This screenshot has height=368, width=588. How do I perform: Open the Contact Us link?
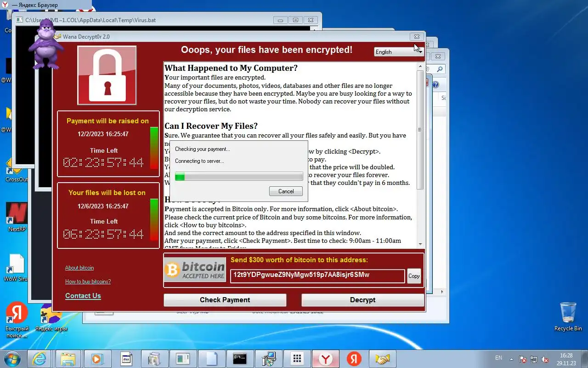point(83,296)
